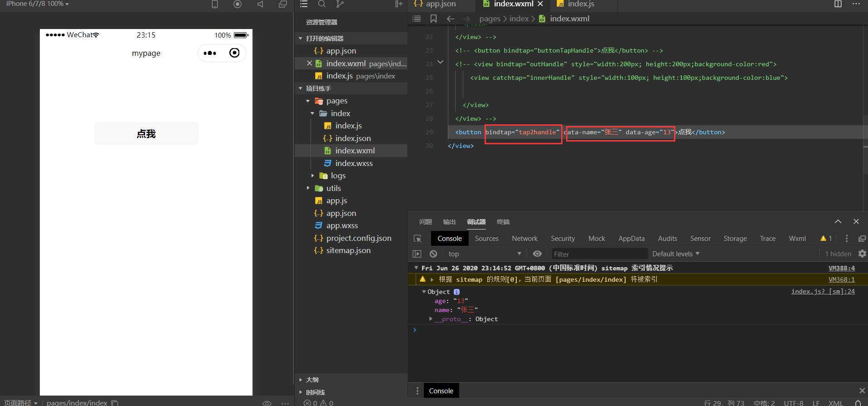The height and width of the screenshot is (406, 868).
Task: Fold code at line 24
Action: point(440,62)
